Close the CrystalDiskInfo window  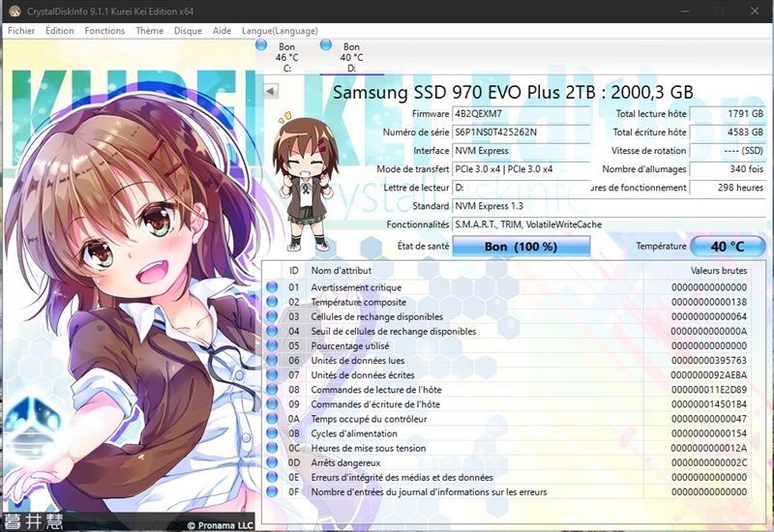point(755,11)
